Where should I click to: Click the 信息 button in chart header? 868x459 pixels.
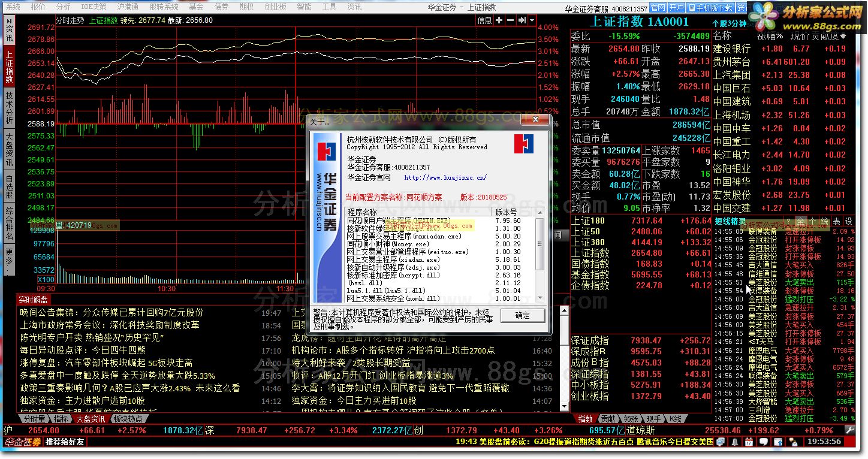pos(484,20)
